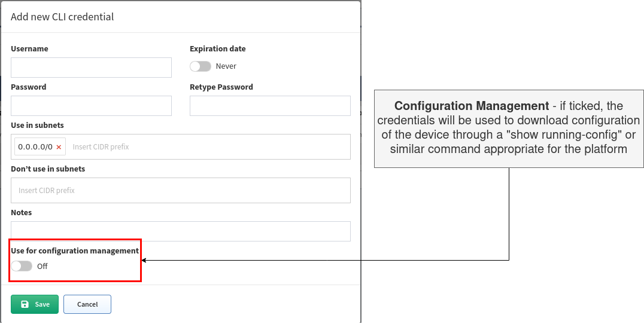Click the Add new CLI credential title
This screenshot has height=324, width=644.
62,17
